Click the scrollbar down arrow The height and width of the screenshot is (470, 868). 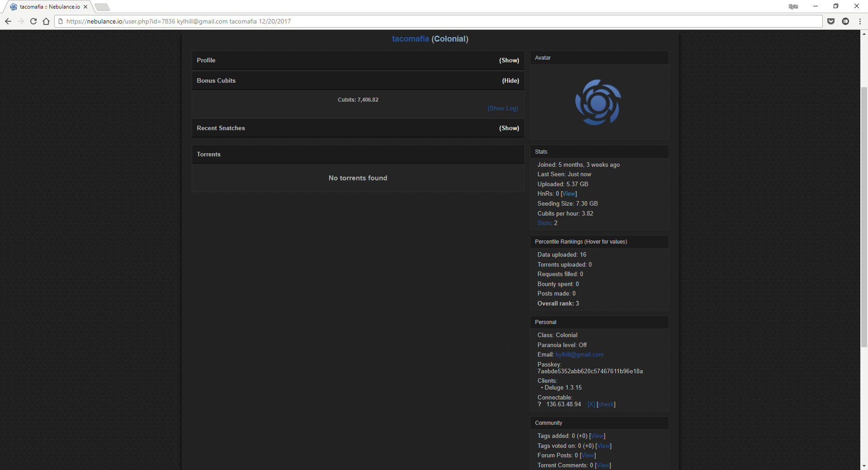click(864, 466)
